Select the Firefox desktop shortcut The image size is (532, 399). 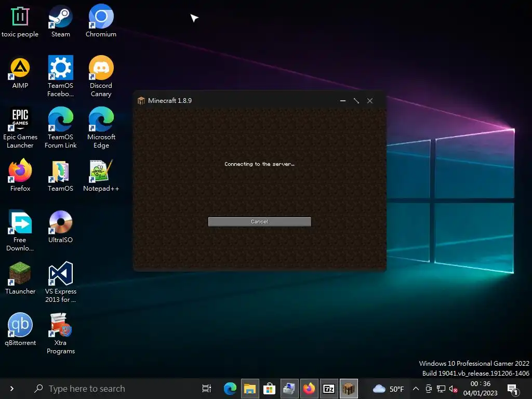coord(20,176)
